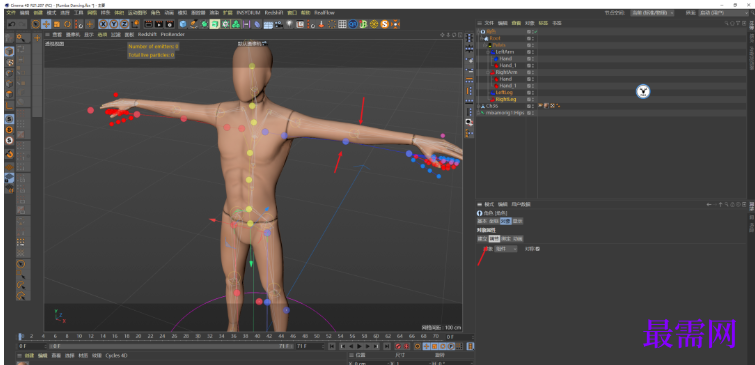
Task: Select LeftLeg in the object manager
Action: [504, 92]
